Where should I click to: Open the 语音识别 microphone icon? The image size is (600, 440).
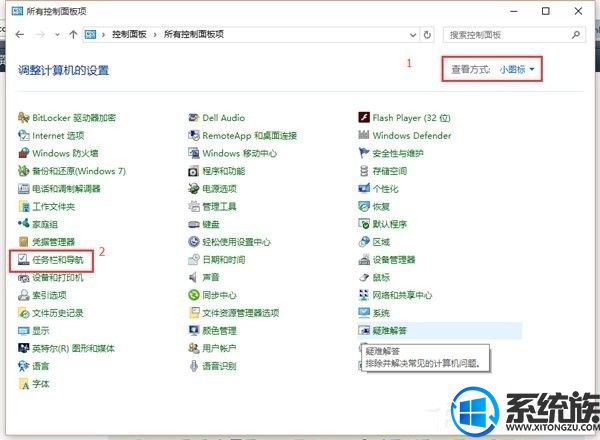pyautogui.click(x=194, y=366)
